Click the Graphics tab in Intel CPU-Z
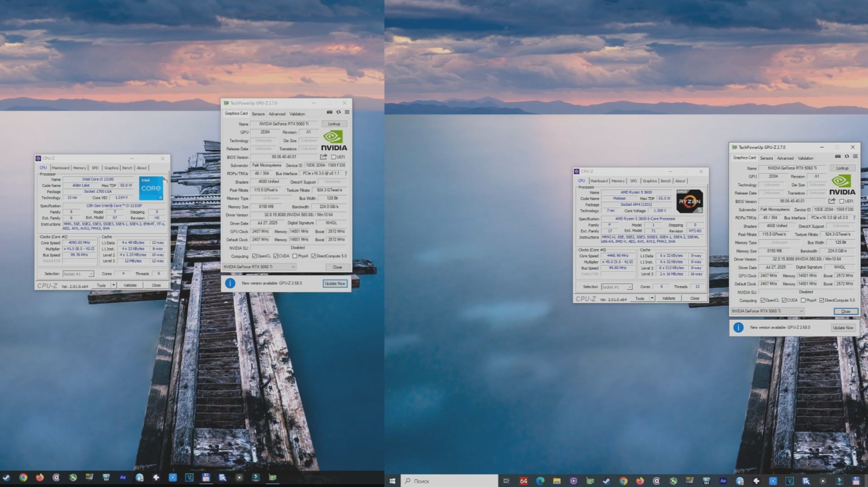This screenshot has width=868, height=487. tap(111, 168)
